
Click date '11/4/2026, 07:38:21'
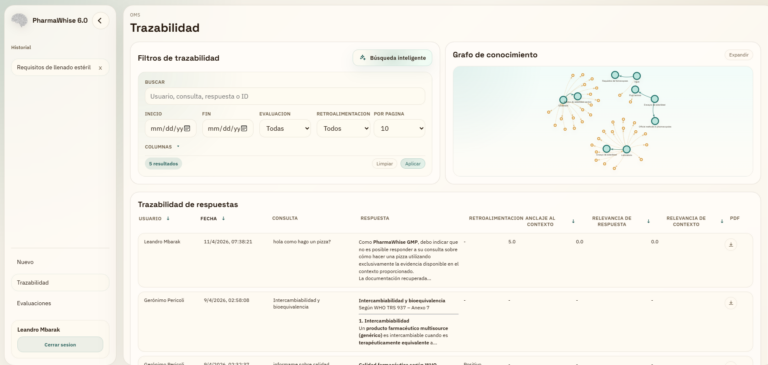pyautogui.click(x=228, y=242)
